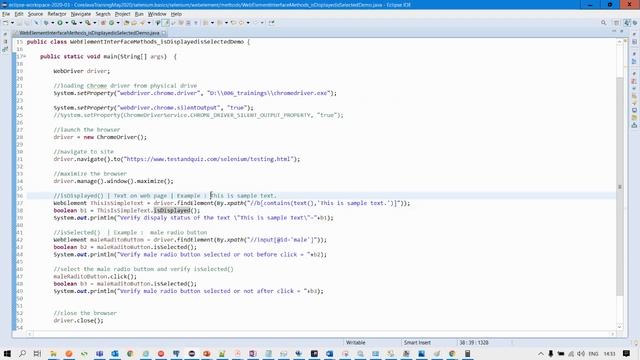Collapse the method fold marker at line 17
The height and width of the screenshot is (360, 640).
pyautogui.click(x=24, y=56)
